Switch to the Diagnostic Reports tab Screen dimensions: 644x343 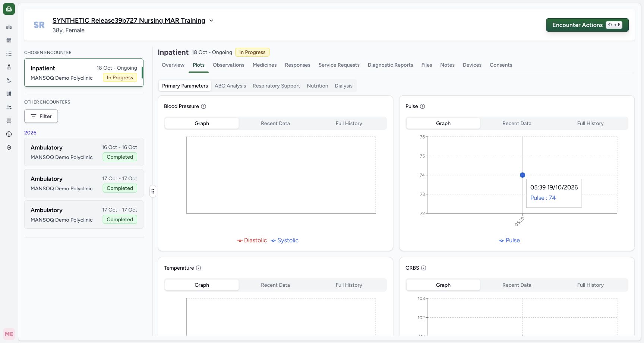click(x=390, y=65)
